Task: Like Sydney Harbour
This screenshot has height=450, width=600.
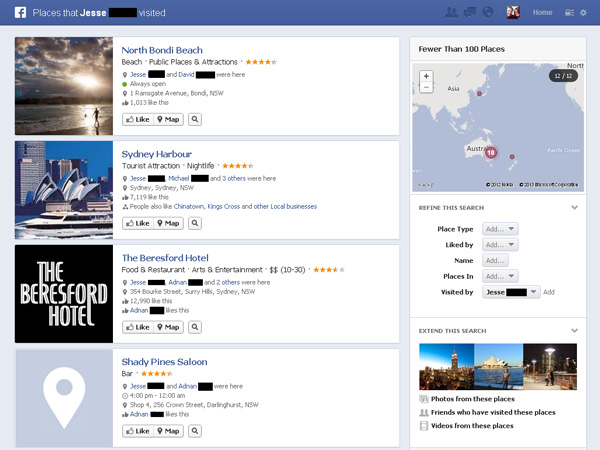Action: (x=138, y=223)
